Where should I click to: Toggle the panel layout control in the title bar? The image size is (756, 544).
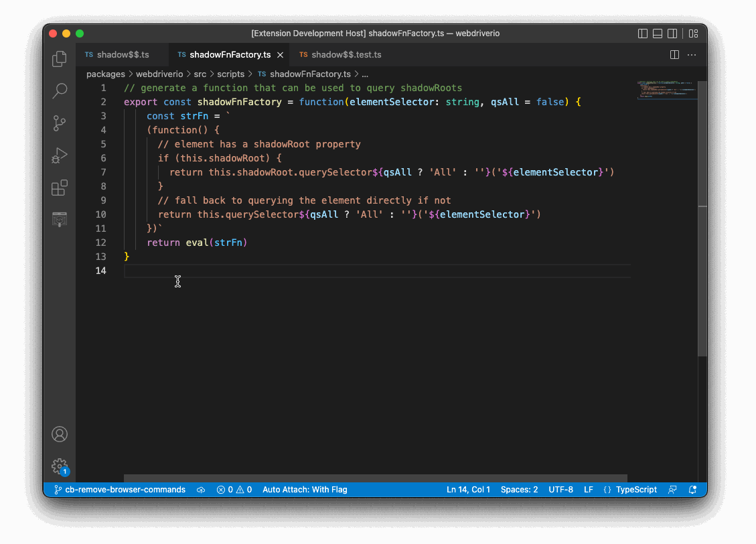tap(657, 33)
